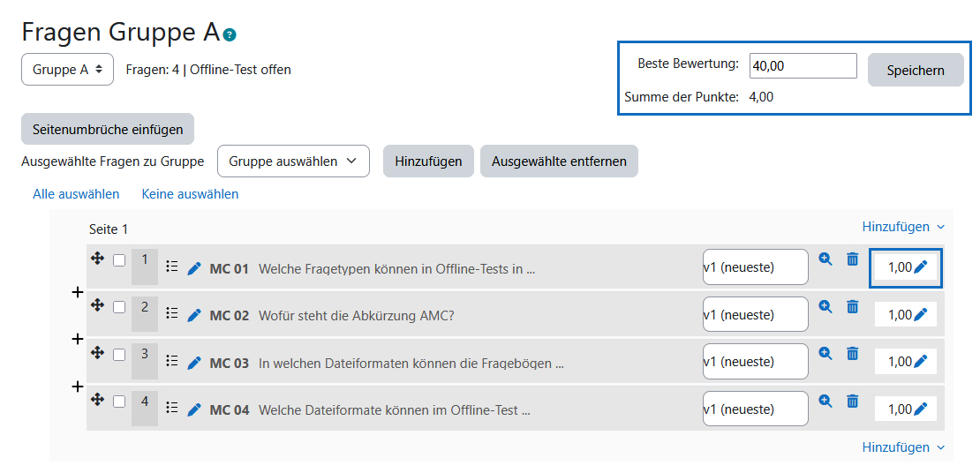Open question MC 02 Wofür steht die Abkürzung AMC
This screenshot has height=473, width=980.
tap(332, 316)
